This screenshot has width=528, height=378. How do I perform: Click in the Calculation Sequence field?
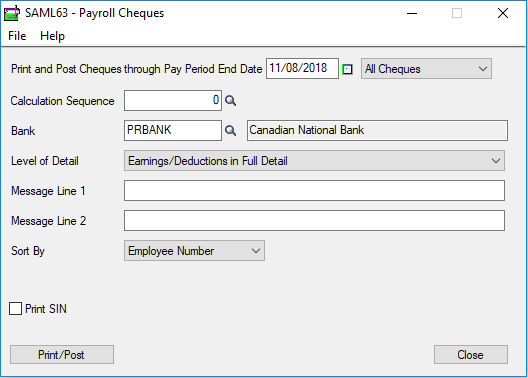point(173,100)
